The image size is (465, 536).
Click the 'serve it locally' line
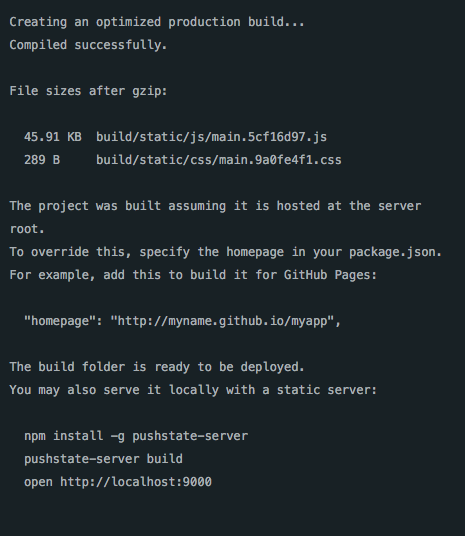tap(193, 390)
